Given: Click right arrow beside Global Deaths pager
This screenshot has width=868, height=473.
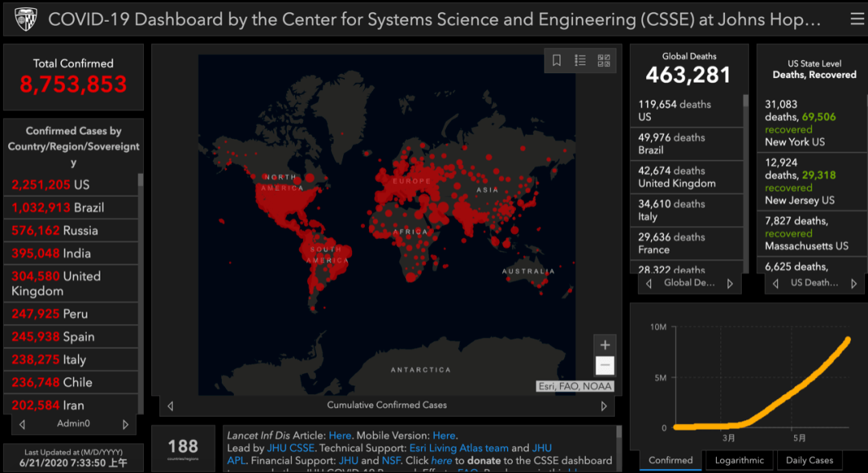Looking at the screenshot, I should [730, 284].
